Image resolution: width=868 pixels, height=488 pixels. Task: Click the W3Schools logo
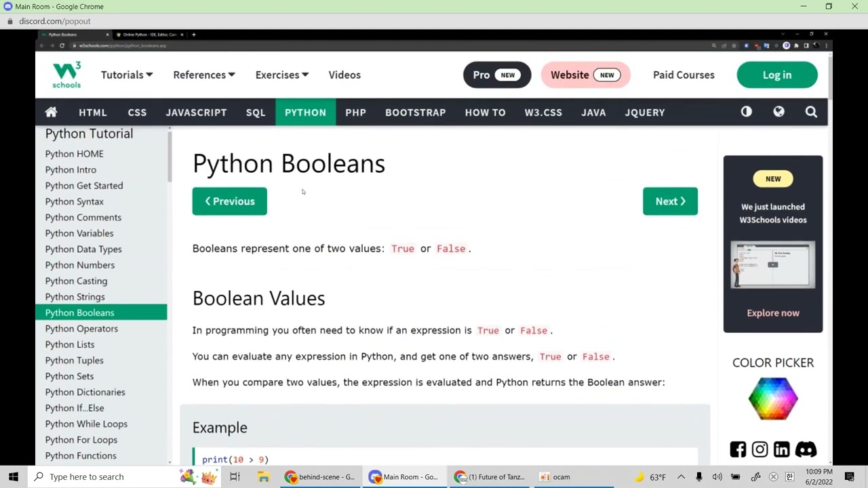66,75
